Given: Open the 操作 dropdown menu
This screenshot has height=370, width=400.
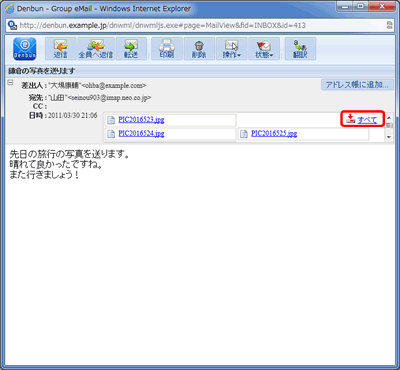Looking at the screenshot, I should click(x=232, y=49).
